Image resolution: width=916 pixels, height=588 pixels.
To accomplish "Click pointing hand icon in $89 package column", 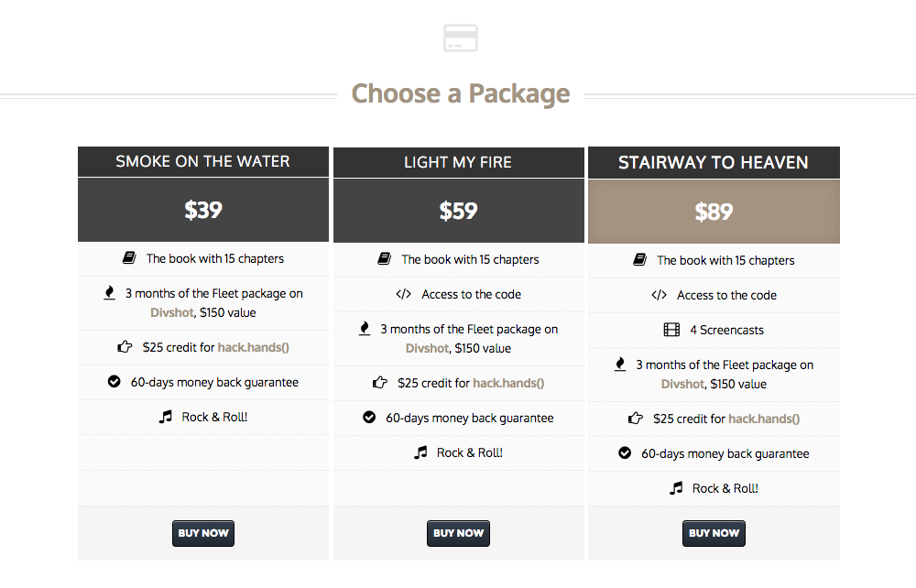I will [x=636, y=419].
